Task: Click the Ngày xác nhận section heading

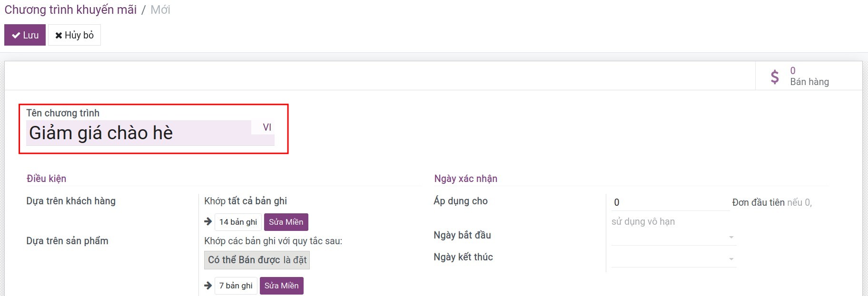Action: point(465,178)
